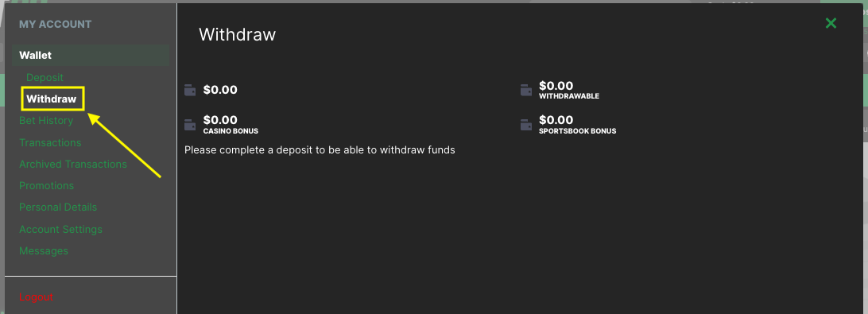Screen dimensions: 868x314
Task: Click the Withdraw page heading
Action: coord(238,34)
